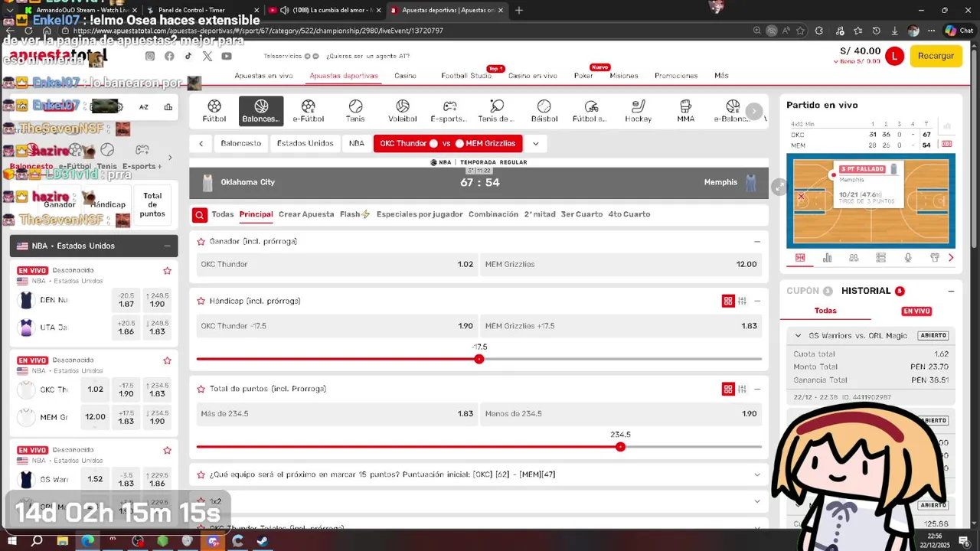The image size is (980, 551).
Task: Favorite the GS Warriors sidebar match
Action: click(167, 450)
